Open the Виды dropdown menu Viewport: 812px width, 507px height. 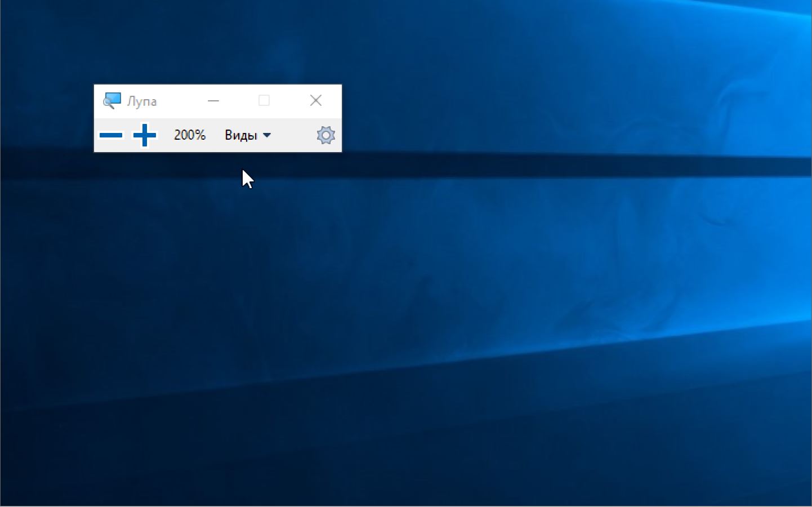(x=248, y=135)
